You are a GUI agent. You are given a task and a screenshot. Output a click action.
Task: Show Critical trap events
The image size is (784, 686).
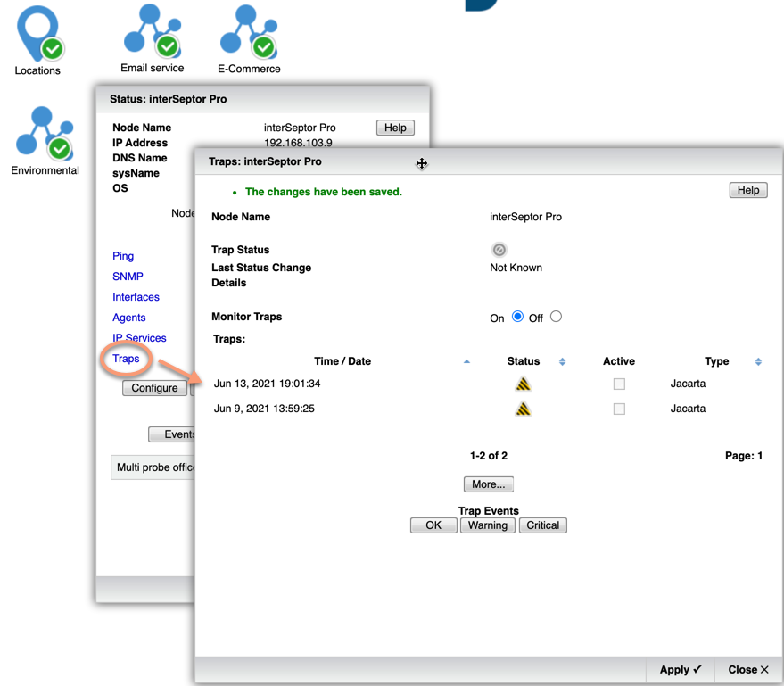(542, 525)
